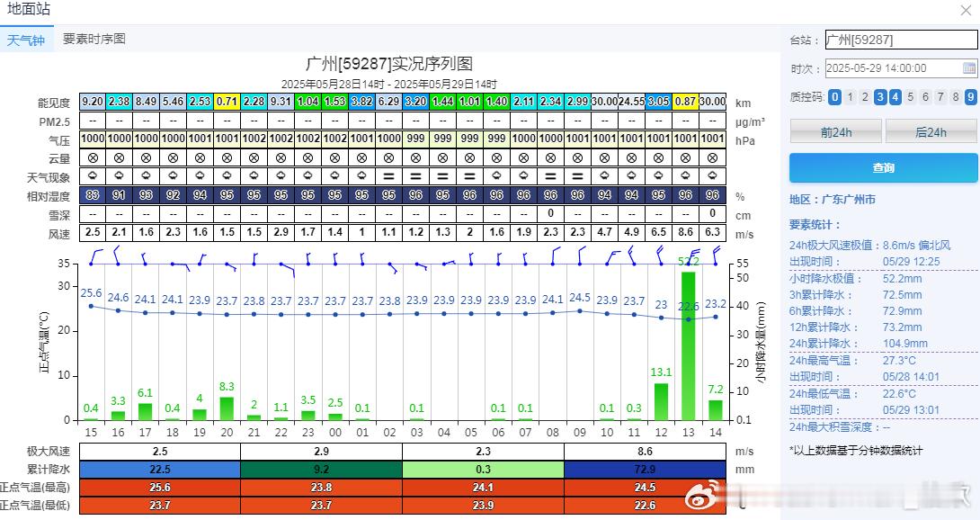Switch to the 要素时序图 tab
Viewport: 980px width, 520px height.
94,39
